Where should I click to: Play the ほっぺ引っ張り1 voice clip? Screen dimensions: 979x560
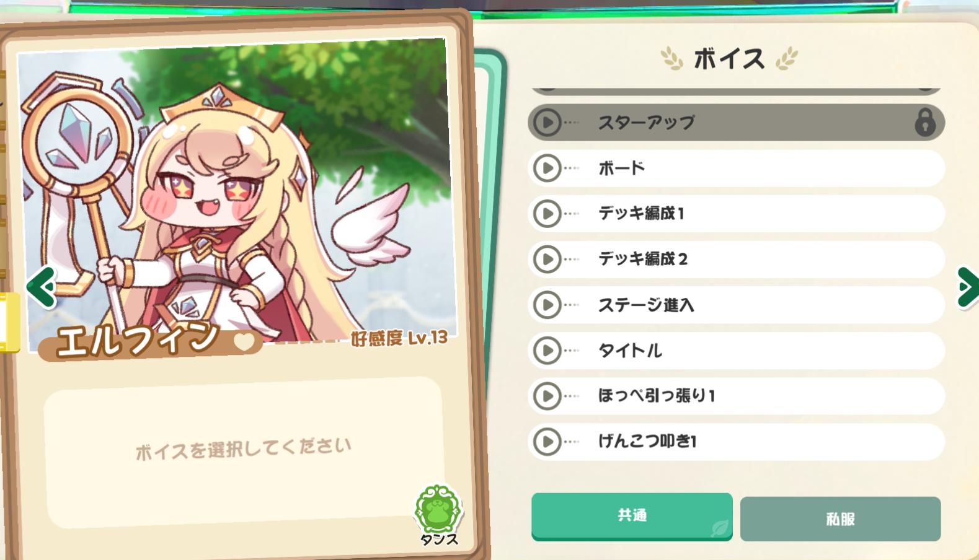click(x=547, y=396)
